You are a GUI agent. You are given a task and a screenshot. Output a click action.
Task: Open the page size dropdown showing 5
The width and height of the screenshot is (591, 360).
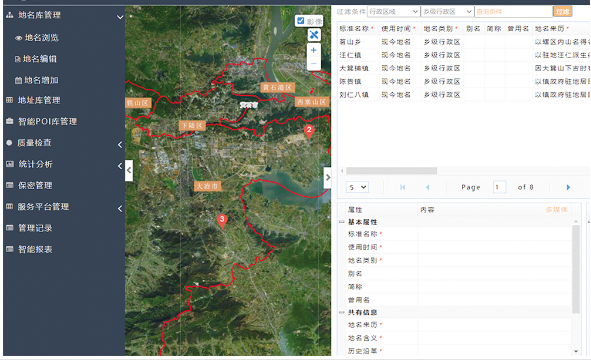coord(357,187)
